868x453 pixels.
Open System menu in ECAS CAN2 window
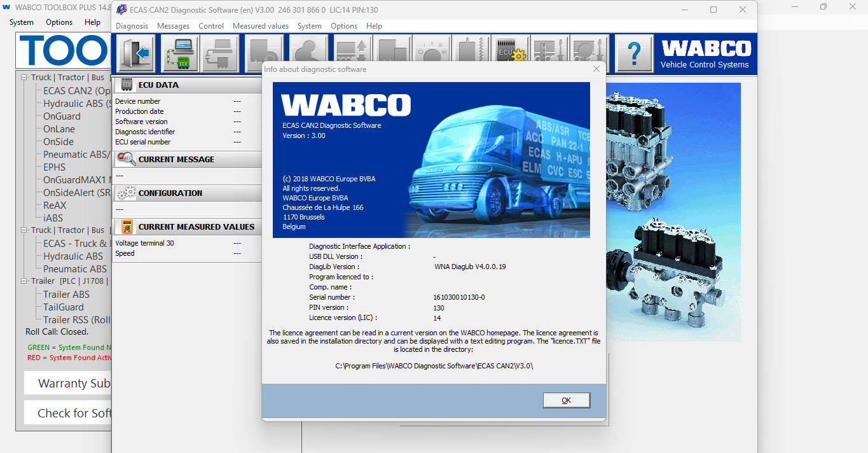point(310,26)
